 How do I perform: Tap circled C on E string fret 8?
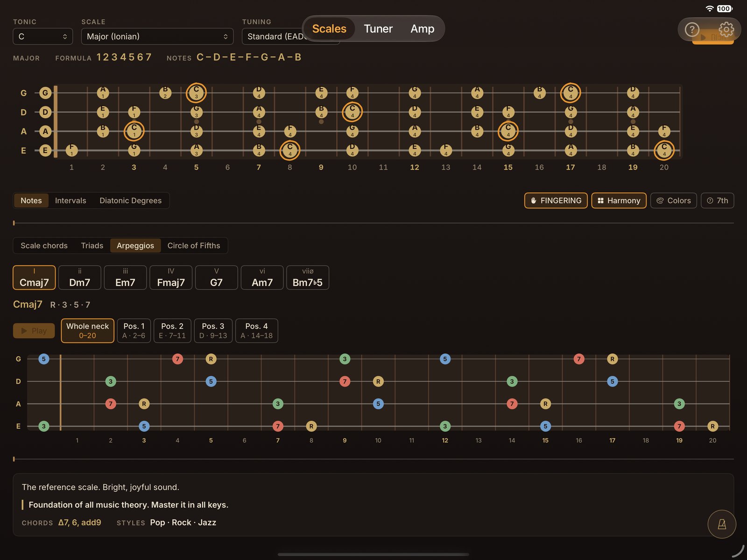tap(290, 151)
